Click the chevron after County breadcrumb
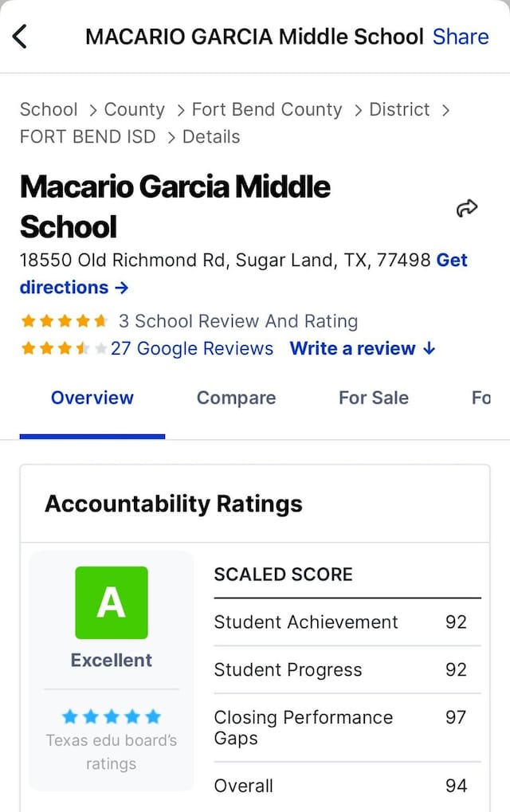This screenshot has height=812, width=510. pyautogui.click(x=180, y=110)
